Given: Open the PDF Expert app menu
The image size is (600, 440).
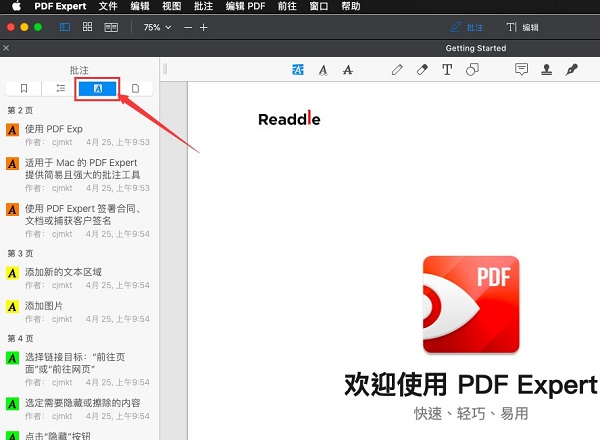Looking at the screenshot, I should coord(60,6).
